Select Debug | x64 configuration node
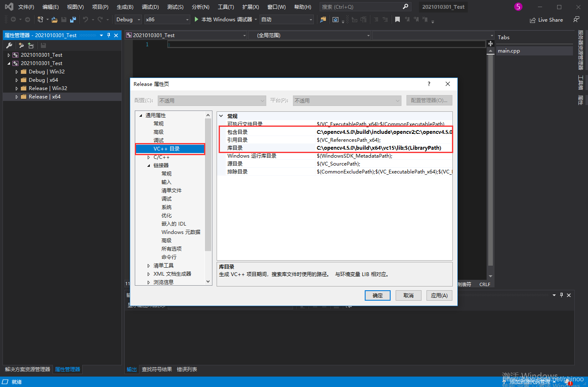The height and width of the screenshot is (387, 588). (x=43, y=80)
